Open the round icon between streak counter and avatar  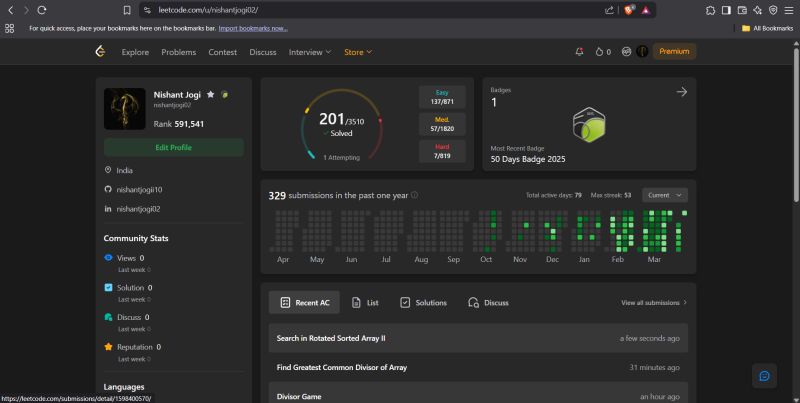[626, 52]
